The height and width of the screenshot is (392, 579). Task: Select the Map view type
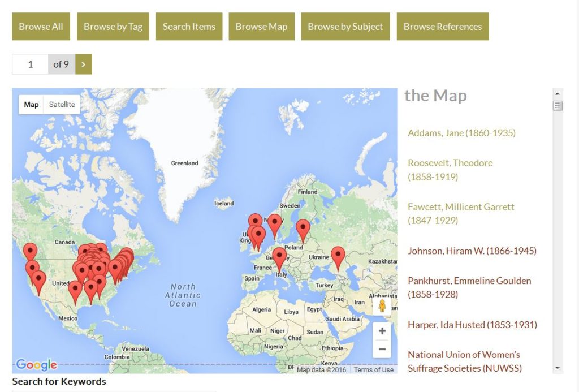pyautogui.click(x=32, y=105)
